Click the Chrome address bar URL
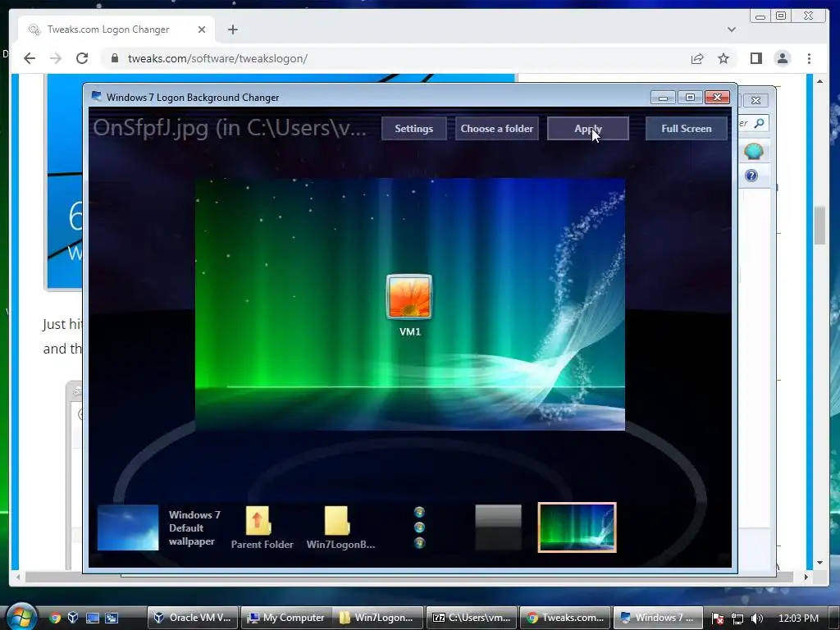Image resolution: width=840 pixels, height=630 pixels. 217,58
